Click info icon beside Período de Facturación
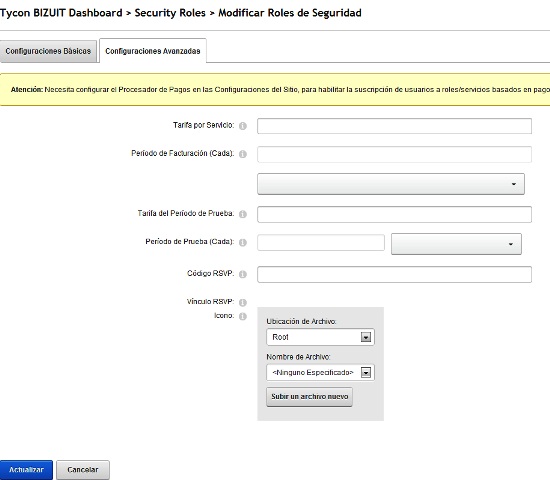 click(x=243, y=154)
